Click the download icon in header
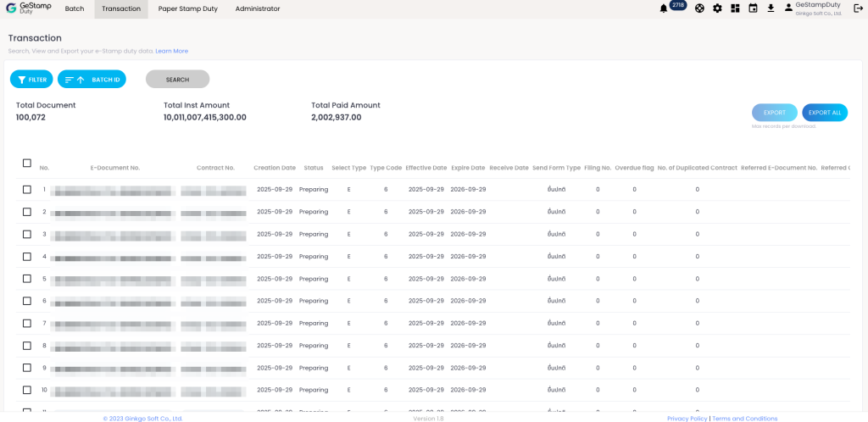Screen dimensions: 868x422 (771, 8)
